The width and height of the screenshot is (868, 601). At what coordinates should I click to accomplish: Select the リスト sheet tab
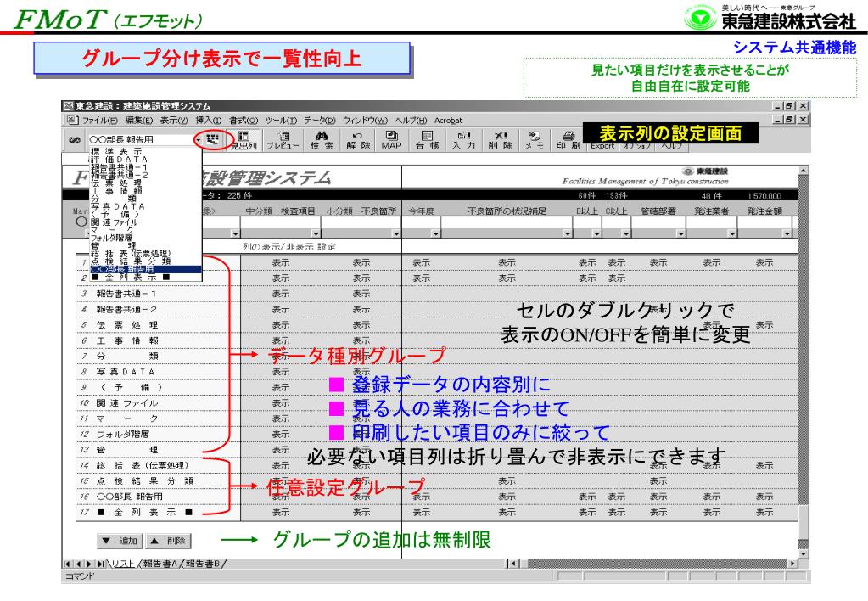tap(123, 564)
